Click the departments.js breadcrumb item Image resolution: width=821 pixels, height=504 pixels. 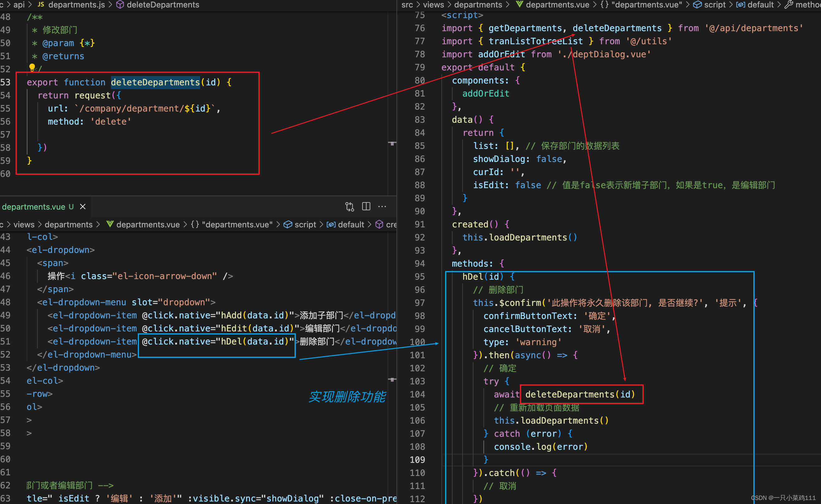pos(76,5)
